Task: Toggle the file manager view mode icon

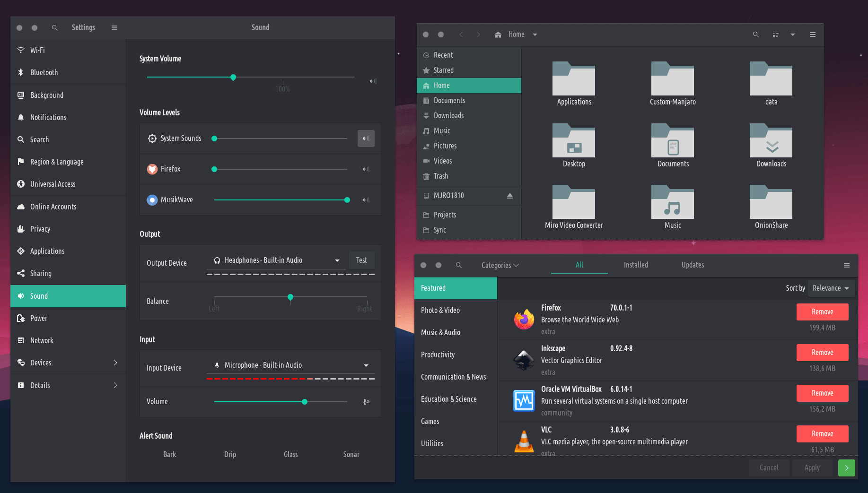Action: tap(775, 35)
